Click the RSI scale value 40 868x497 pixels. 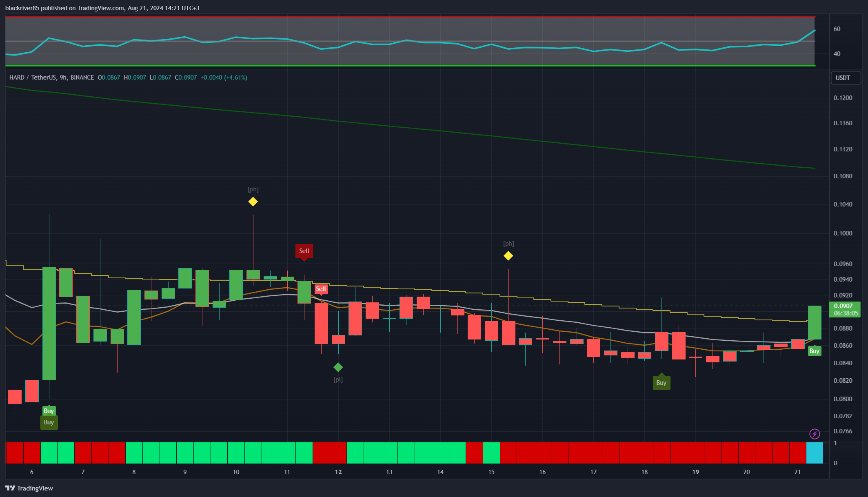[x=837, y=54]
